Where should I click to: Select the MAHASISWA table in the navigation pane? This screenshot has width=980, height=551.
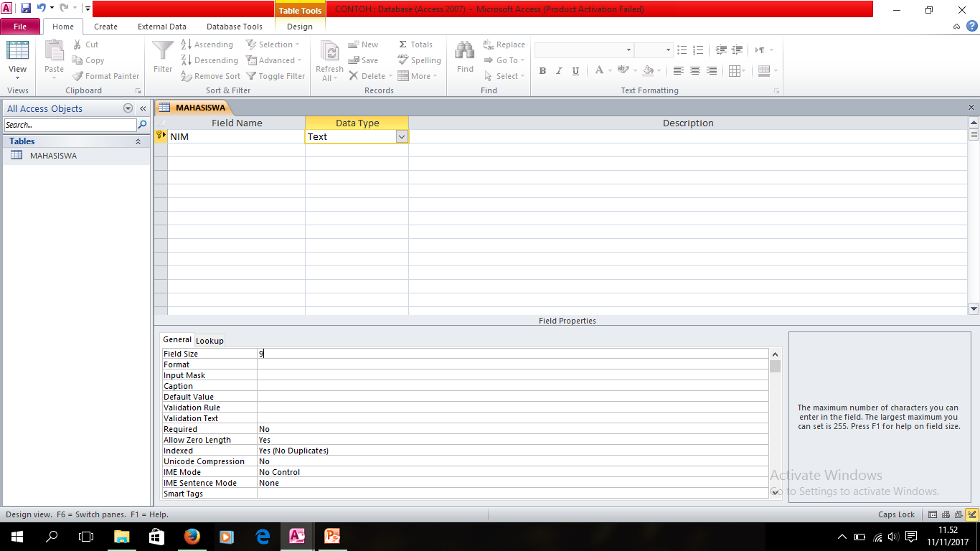click(x=53, y=156)
